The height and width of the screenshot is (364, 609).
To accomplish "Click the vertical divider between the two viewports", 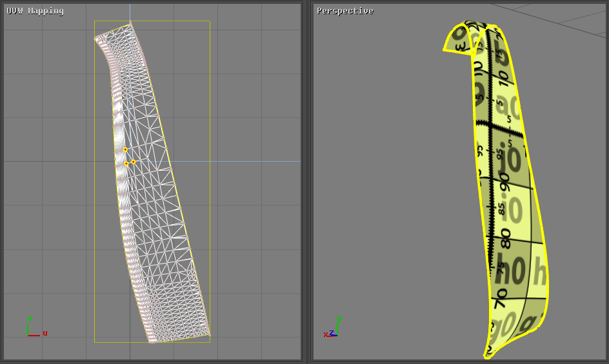I will pos(306,182).
